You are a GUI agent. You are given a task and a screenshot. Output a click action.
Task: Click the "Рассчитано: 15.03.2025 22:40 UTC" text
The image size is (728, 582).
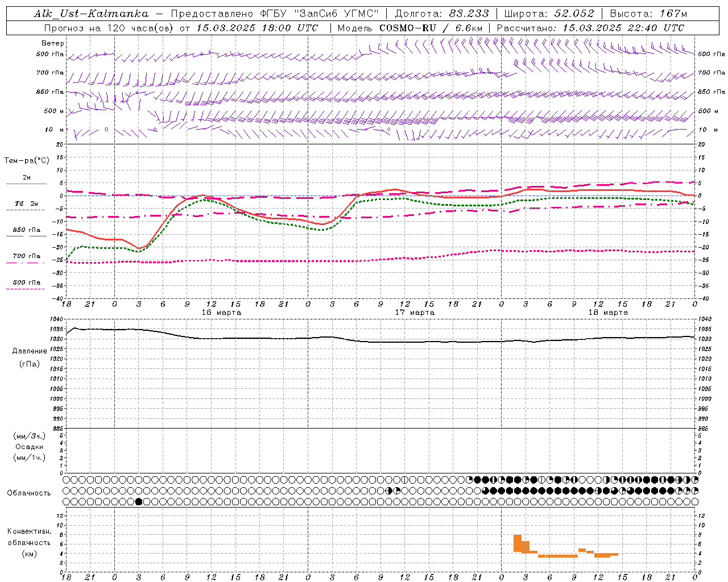(x=590, y=28)
